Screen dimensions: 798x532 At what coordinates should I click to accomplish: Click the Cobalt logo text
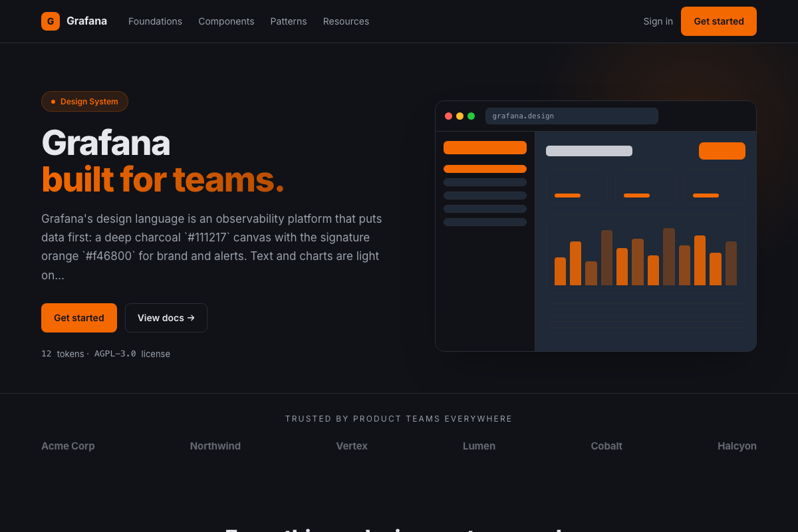coord(606,446)
